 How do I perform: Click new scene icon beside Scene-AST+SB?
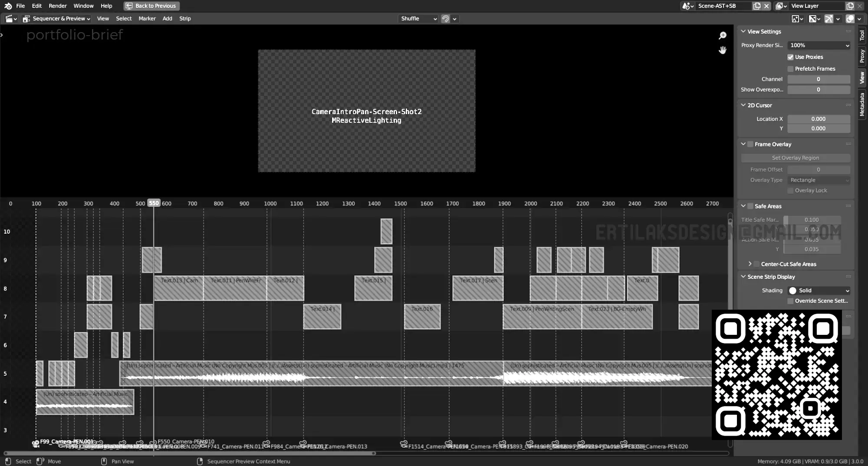(757, 6)
